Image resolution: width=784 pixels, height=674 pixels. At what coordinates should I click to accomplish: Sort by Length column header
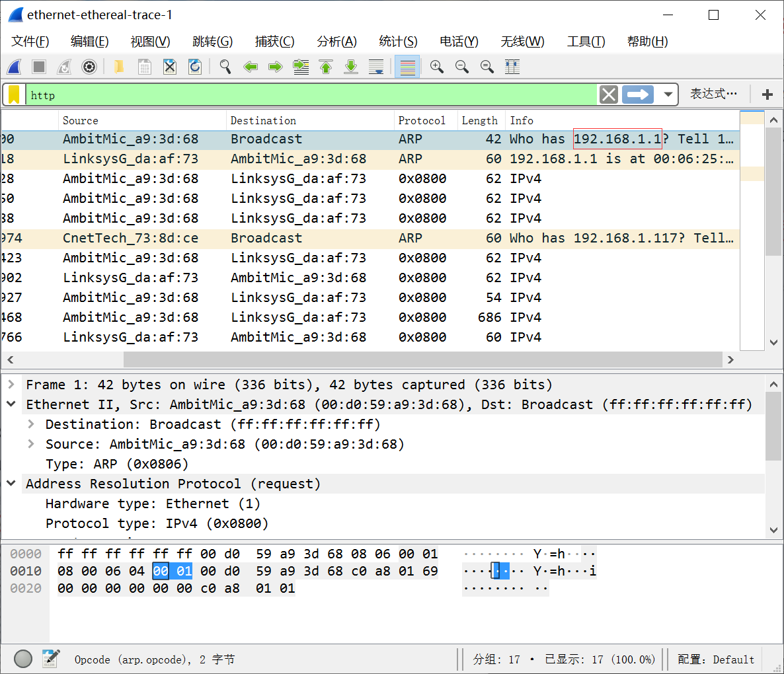coord(481,120)
